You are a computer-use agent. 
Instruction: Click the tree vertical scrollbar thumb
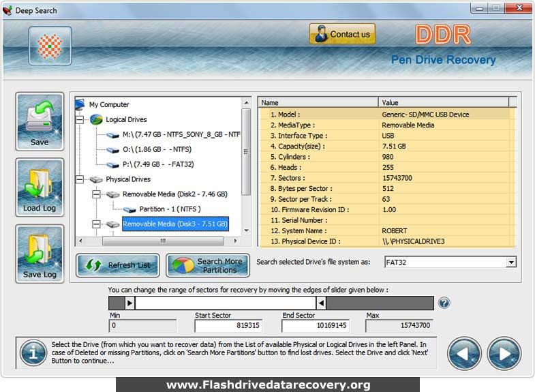coord(246,152)
